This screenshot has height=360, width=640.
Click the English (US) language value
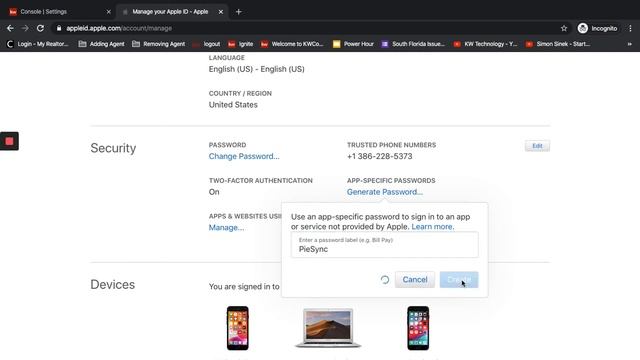256,69
